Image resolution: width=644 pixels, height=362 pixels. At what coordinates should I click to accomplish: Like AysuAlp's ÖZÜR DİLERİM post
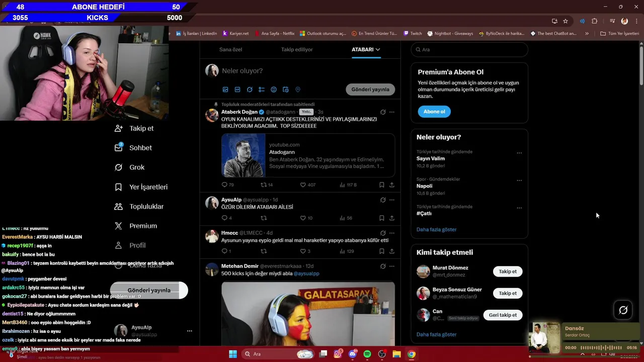point(303,218)
